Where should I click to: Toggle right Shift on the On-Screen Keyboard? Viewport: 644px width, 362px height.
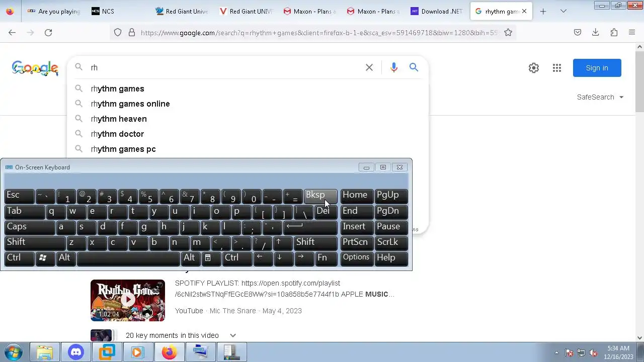tap(315, 243)
